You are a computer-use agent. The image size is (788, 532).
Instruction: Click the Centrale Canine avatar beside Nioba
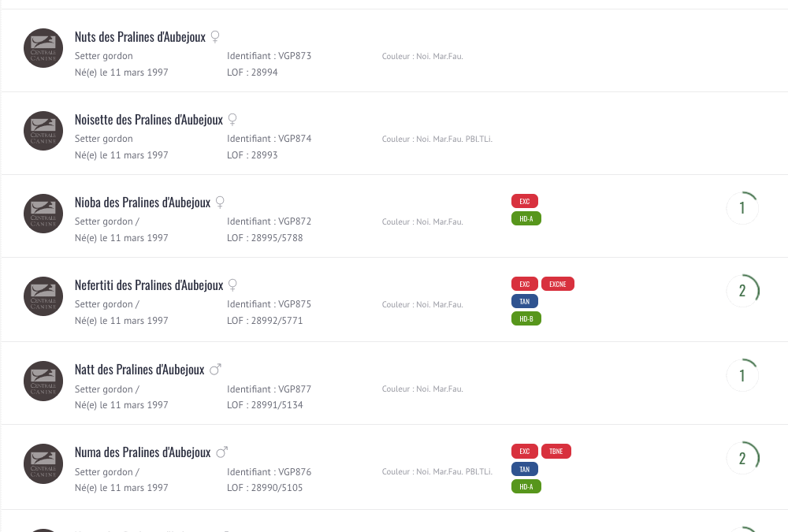coord(43,214)
